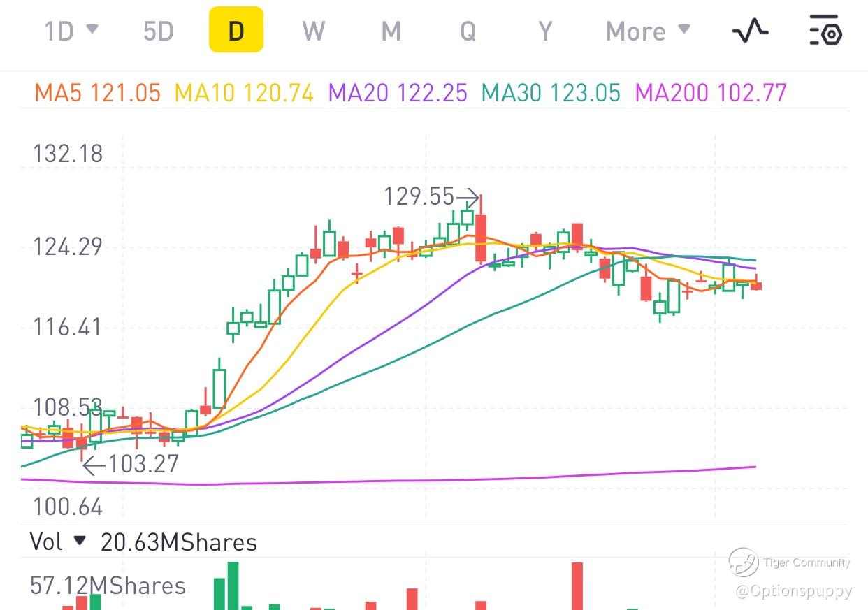Tap the MA10 120.74 indicator label

coord(244,92)
